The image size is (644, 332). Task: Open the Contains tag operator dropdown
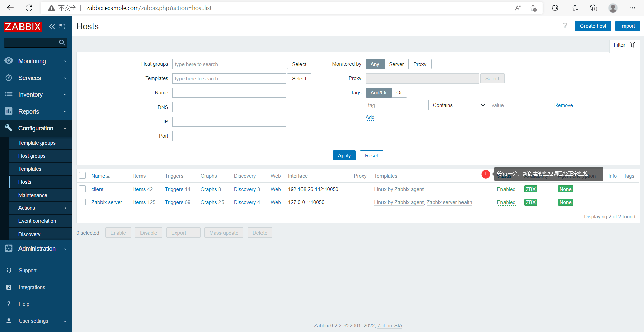pyautogui.click(x=458, y=105)
